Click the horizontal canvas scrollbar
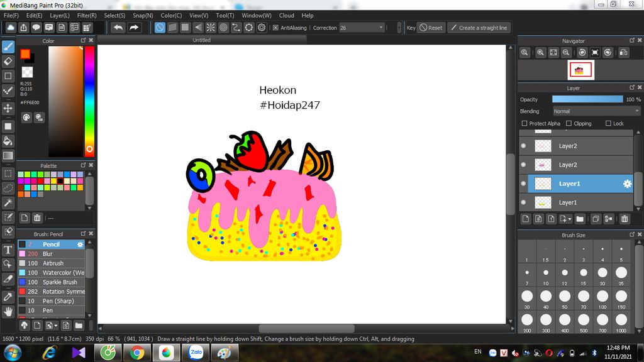 point(306,328)
